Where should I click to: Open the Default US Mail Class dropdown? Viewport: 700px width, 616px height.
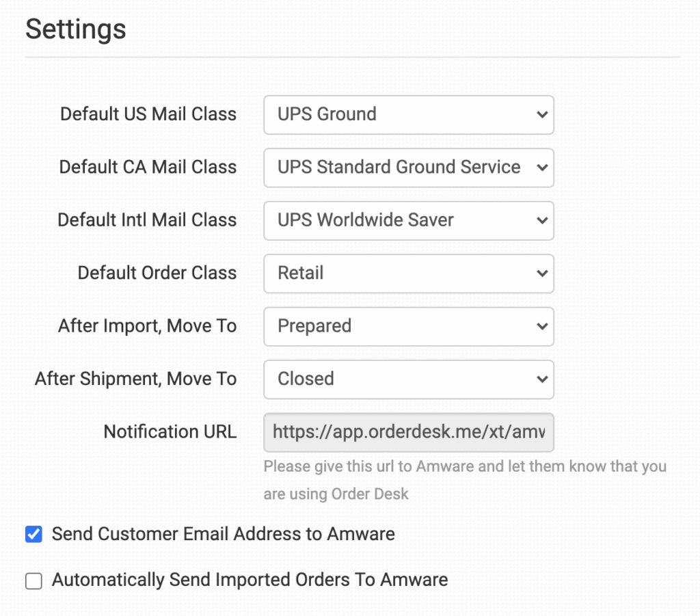point(408,114)
